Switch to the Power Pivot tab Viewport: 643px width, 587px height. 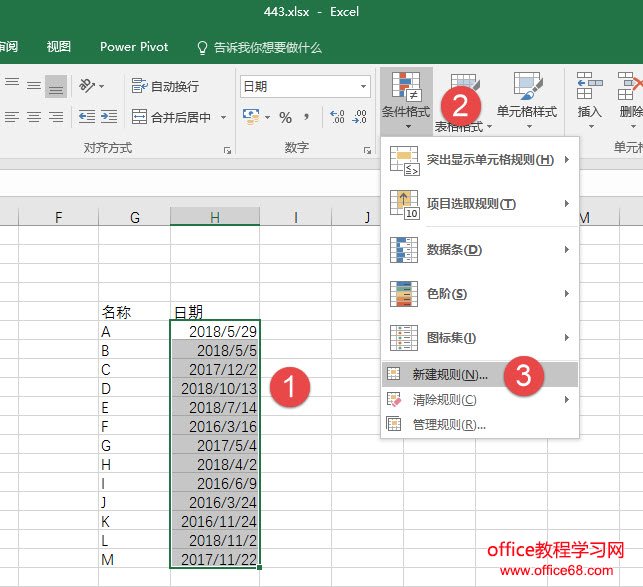coord(134,47)
